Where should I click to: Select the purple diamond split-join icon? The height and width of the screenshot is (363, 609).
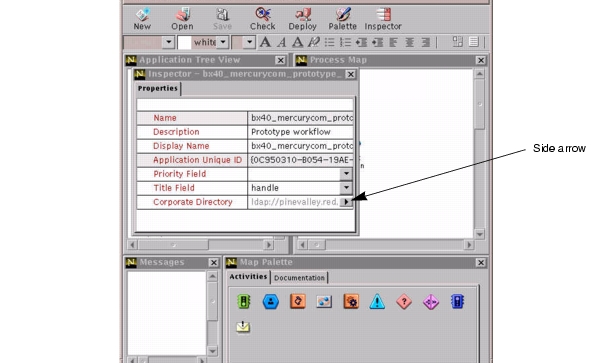pyautogui.click(x=431, y=302)
